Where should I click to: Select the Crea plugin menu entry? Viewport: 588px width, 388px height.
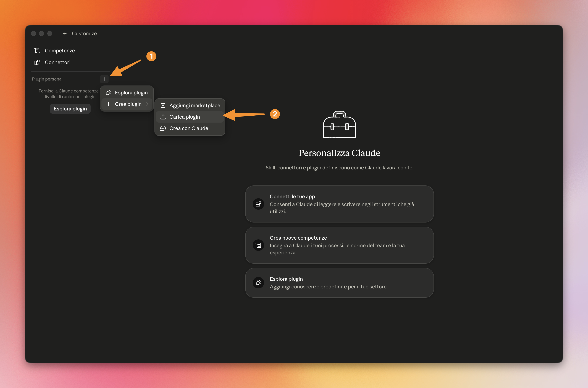[x=127, y=104]
